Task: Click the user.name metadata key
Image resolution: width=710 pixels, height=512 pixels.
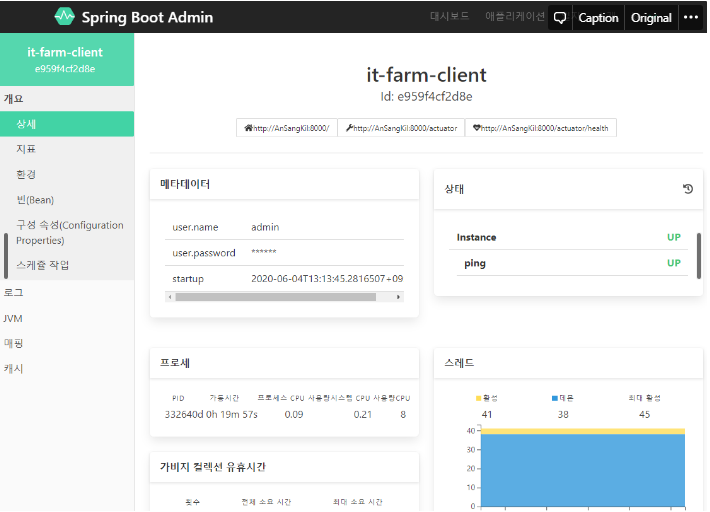Action: [195, 227]
